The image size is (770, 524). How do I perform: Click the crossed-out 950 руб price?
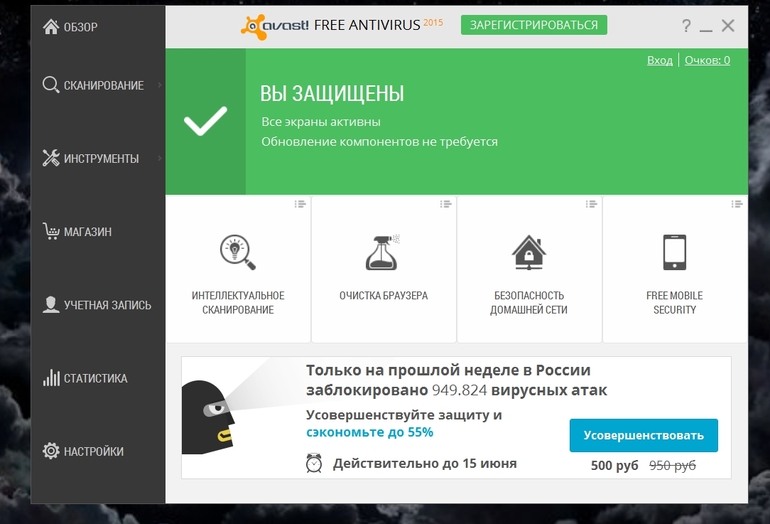pyautogui.click(x=672, y=465)
